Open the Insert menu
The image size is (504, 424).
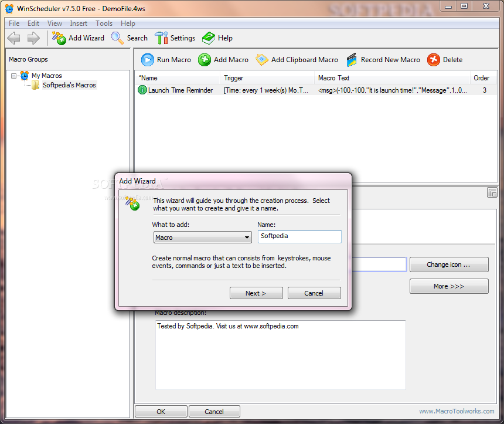[x=79, y=23]
